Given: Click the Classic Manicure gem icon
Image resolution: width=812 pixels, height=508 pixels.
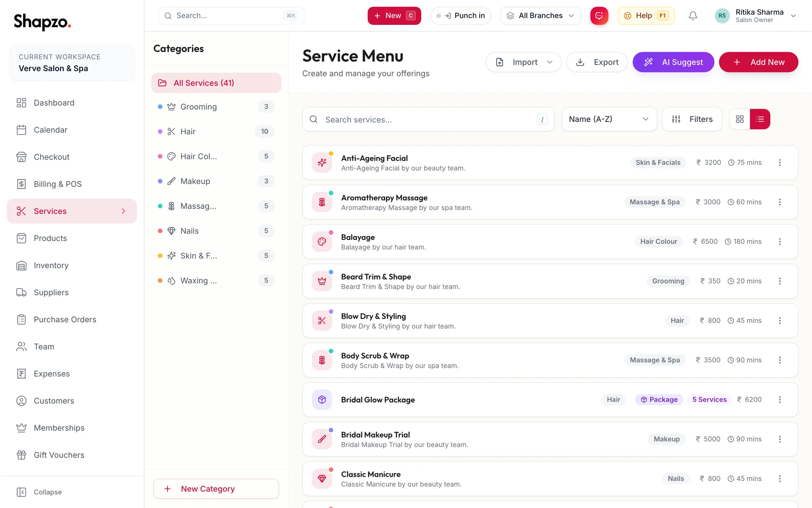Looking at the screenshot, I should 322,479.
